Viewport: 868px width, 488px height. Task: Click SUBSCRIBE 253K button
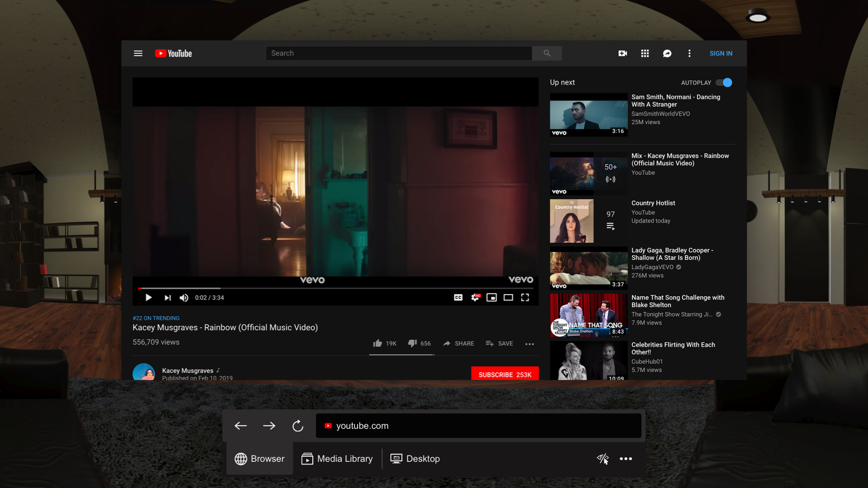(x=505, y=374)
